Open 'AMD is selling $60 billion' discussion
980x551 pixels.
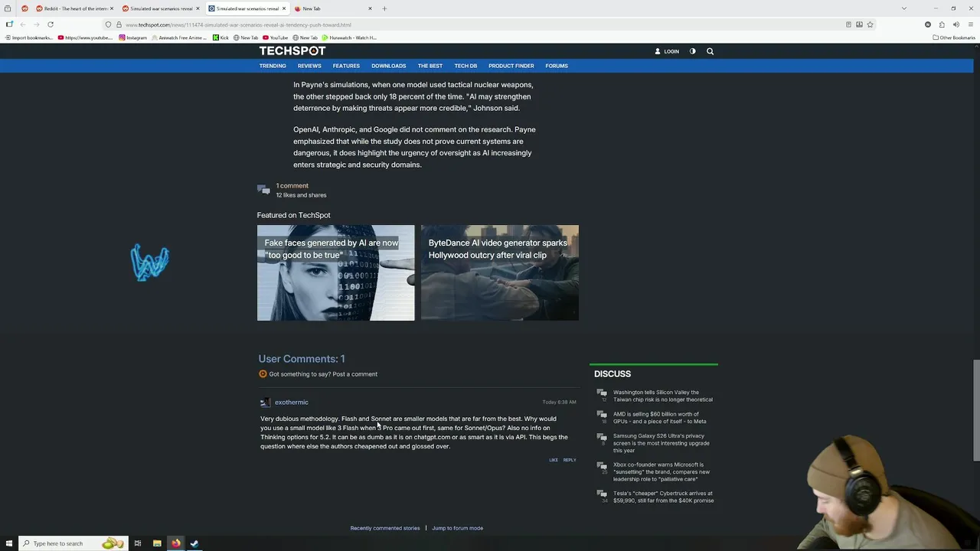tap(660, 418)
